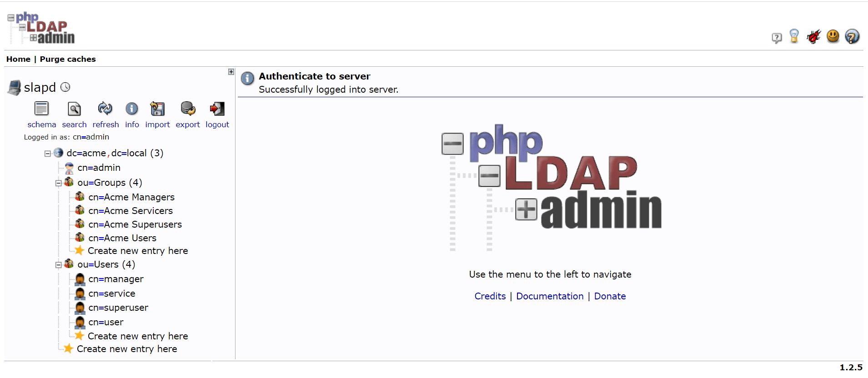This screenshot has width=868, height=378.
Task: Click the group icon beside cn=Acme Managers
Action: point(80,196)
